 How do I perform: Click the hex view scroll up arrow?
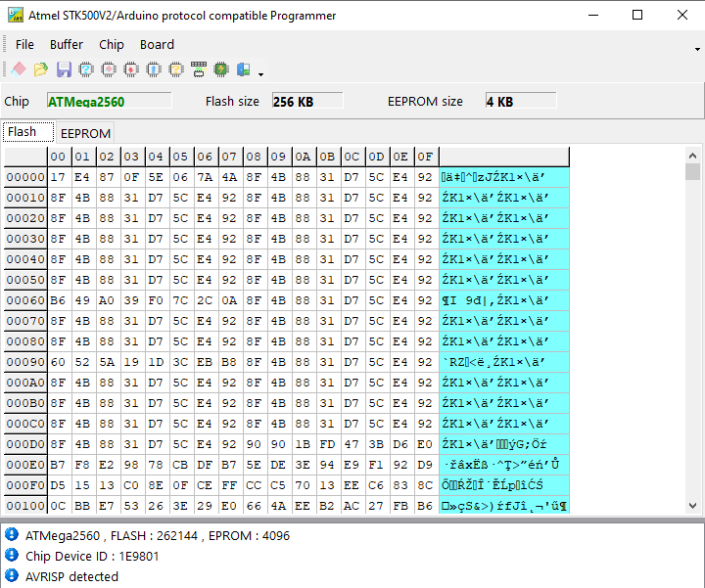coord(692,156)
